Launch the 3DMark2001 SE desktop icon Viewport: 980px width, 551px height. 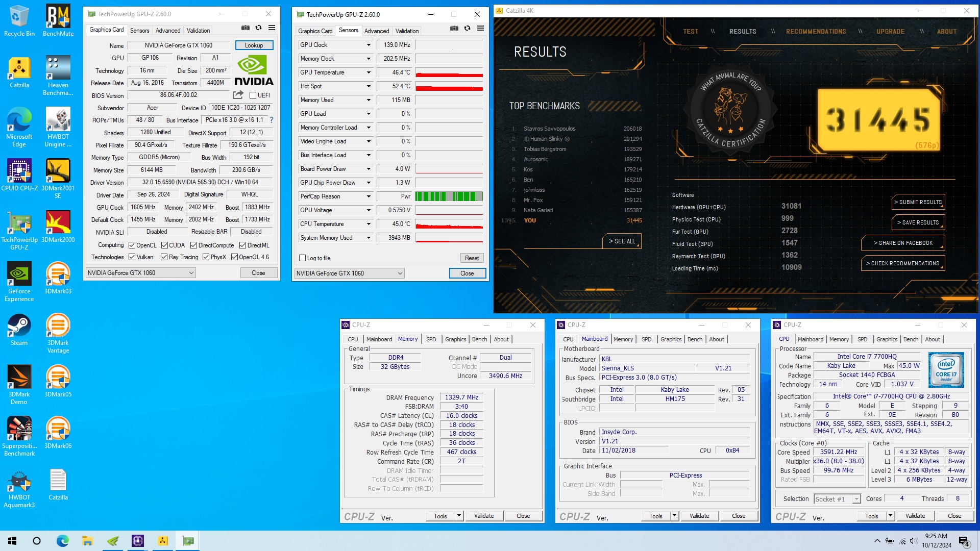pyautogui.click(x=58, y=178)
